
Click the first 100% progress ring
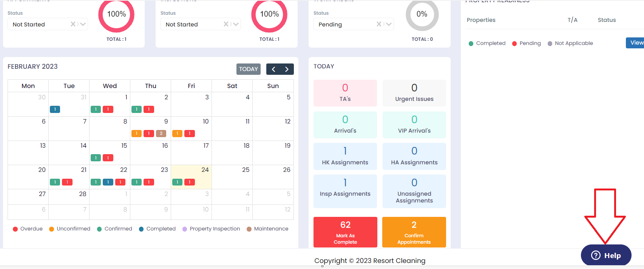pyautogui.click(x=116, y=14)
